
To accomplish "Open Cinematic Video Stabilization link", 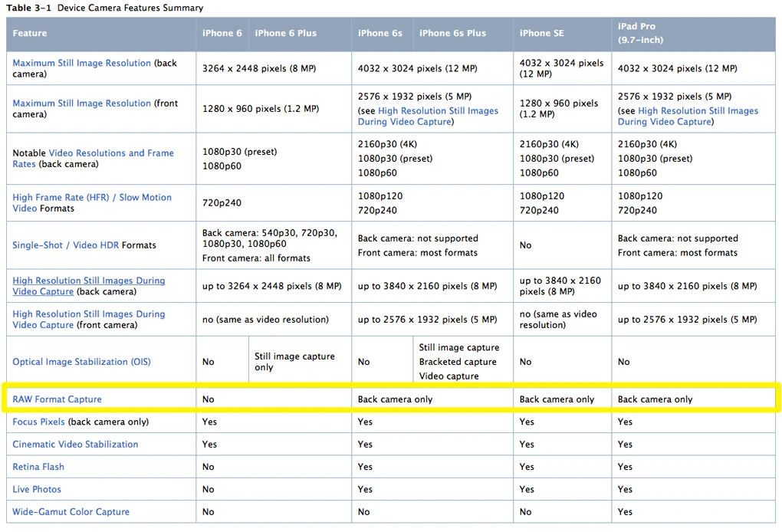I will click(x=75, y=445).
